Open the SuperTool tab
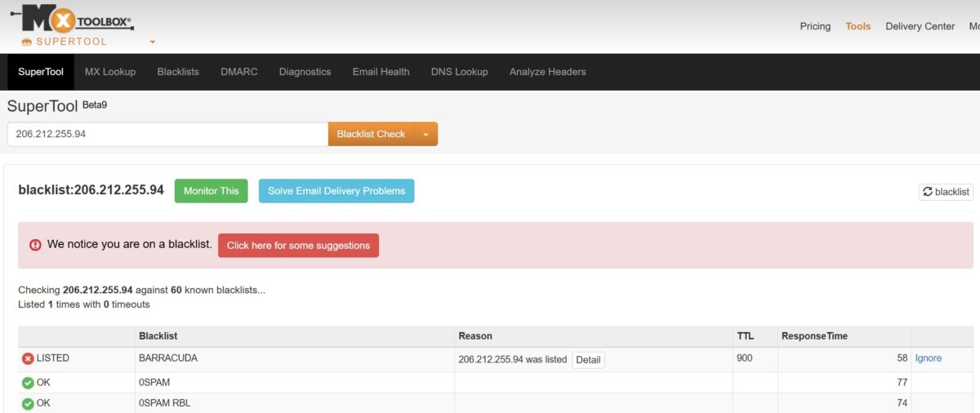The width and height of the screenshot is (980, 413). (41, 72)
